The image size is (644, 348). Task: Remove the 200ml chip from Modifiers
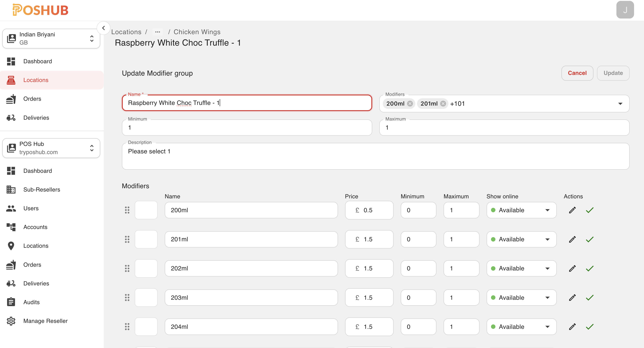[x=410, y=104]
